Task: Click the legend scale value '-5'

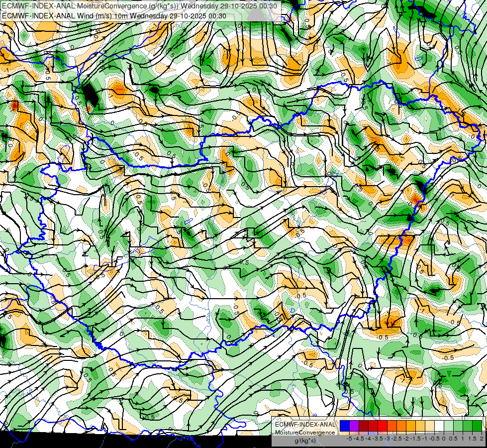Action: coord(349,439)
